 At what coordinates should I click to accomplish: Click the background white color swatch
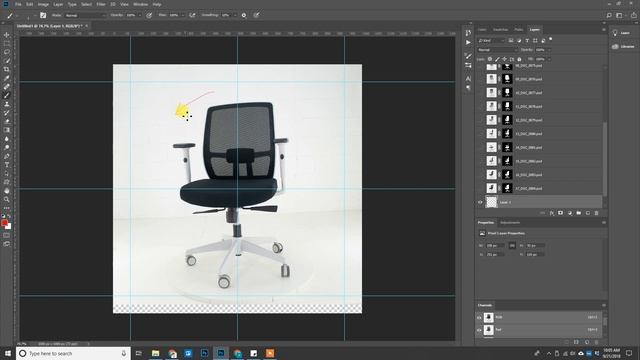pos(8,226)
